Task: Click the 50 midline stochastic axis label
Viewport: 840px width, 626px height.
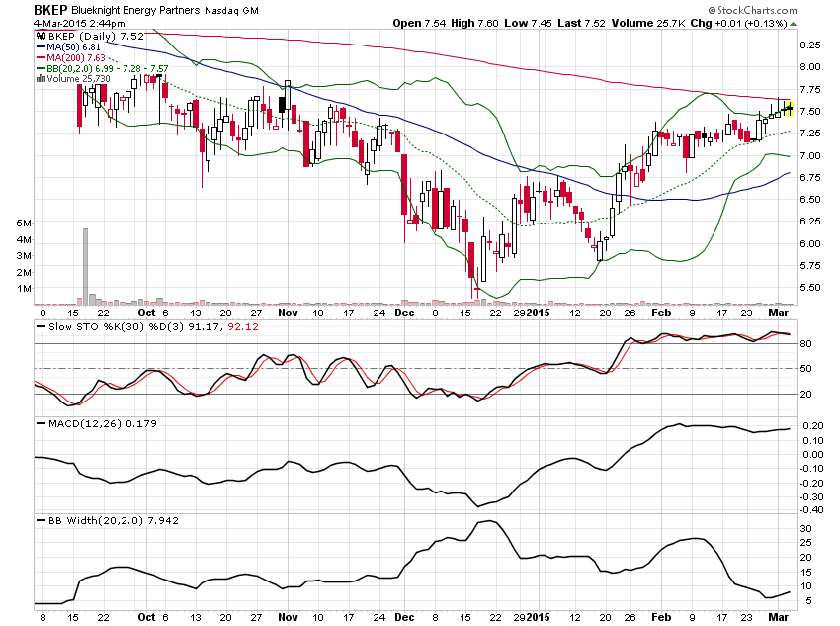Action: 805,368
